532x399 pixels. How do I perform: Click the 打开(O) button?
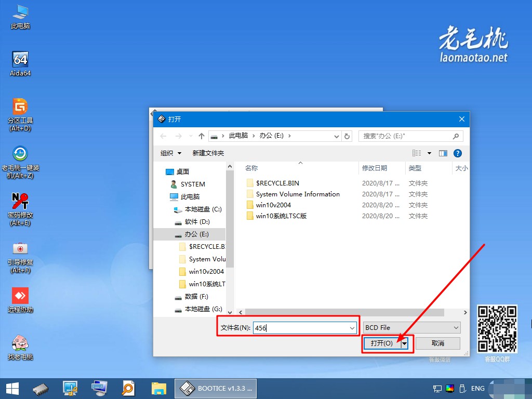pyautogui.click(x=382, y=343)
